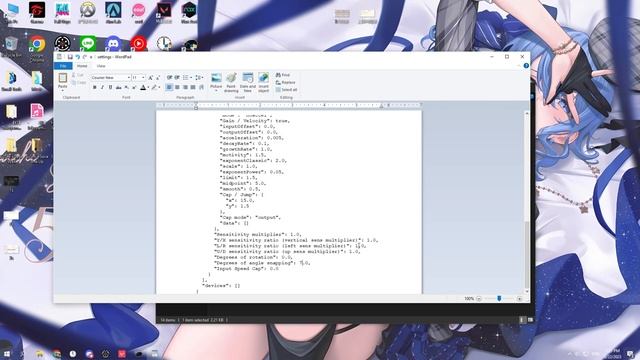Viewport: 640px width, 360px height.
Task: Align text right
Action: point(185,87)
